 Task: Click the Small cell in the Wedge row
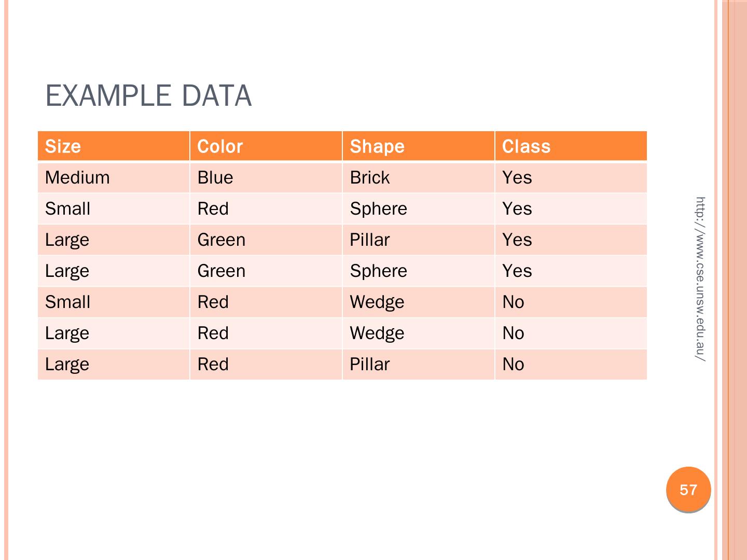click(67, 302)
